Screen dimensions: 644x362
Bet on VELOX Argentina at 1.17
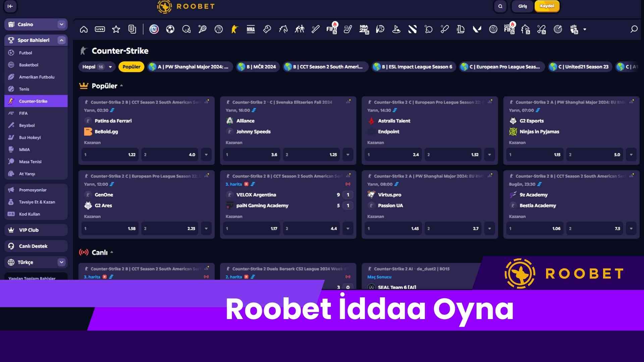pyautogui.click(x=252, y=229)
